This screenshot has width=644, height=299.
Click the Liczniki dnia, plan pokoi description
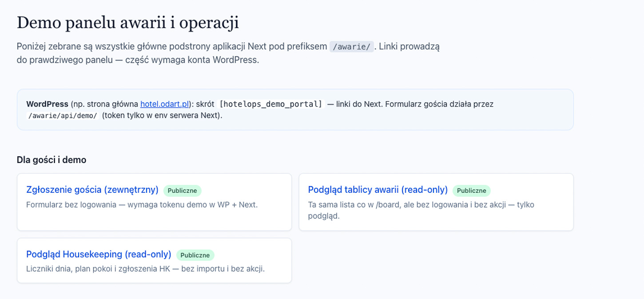[145, 269]
